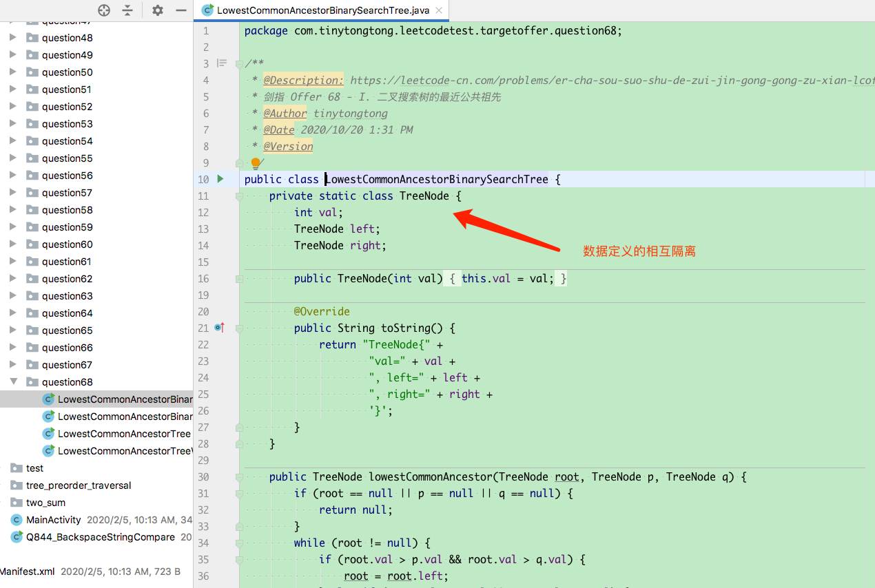Select the question53 folder
875x588 pixels.
[68, 124]
